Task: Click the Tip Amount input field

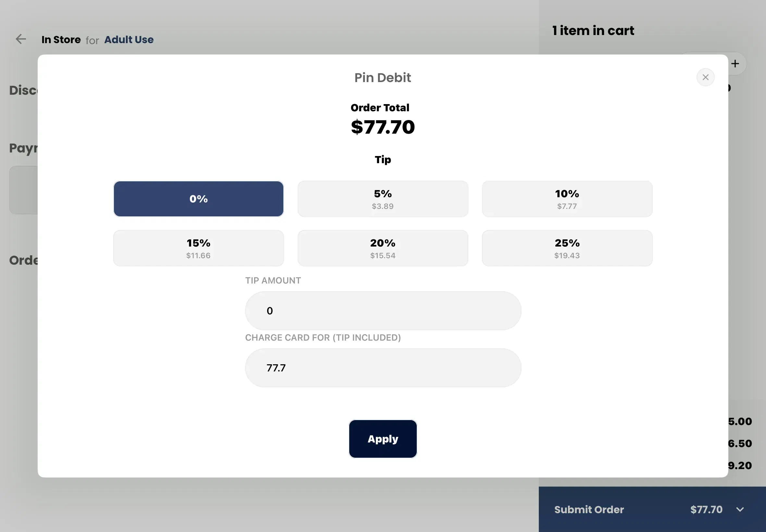Action: pyautogui.click(x=382, y=310)
